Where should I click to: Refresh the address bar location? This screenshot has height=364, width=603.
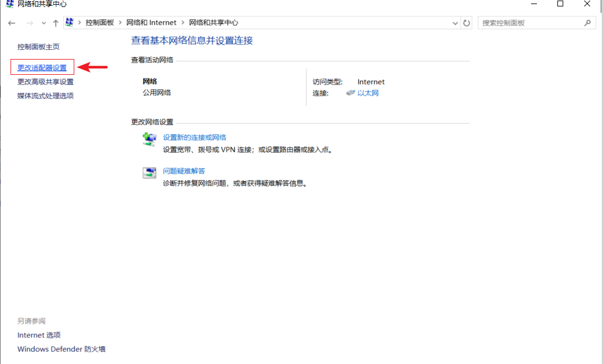[x=467, y=23]
